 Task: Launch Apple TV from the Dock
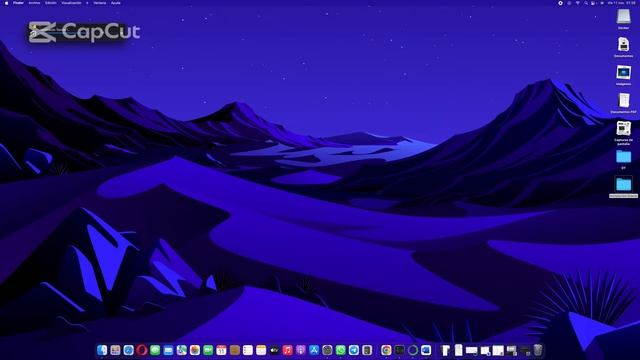[x=274, y=350]
